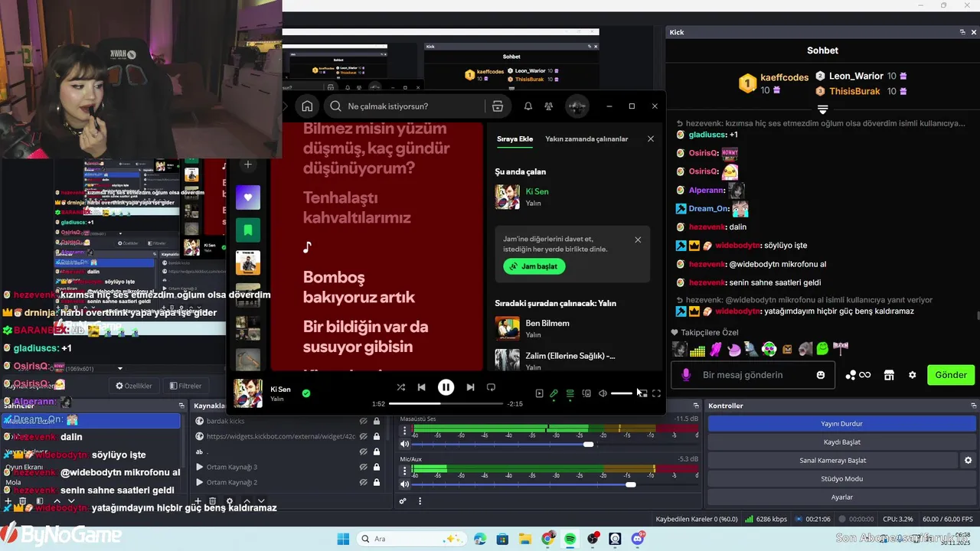
Task: Open Spotify Browse icon in search bar
Action: [498, 106]
